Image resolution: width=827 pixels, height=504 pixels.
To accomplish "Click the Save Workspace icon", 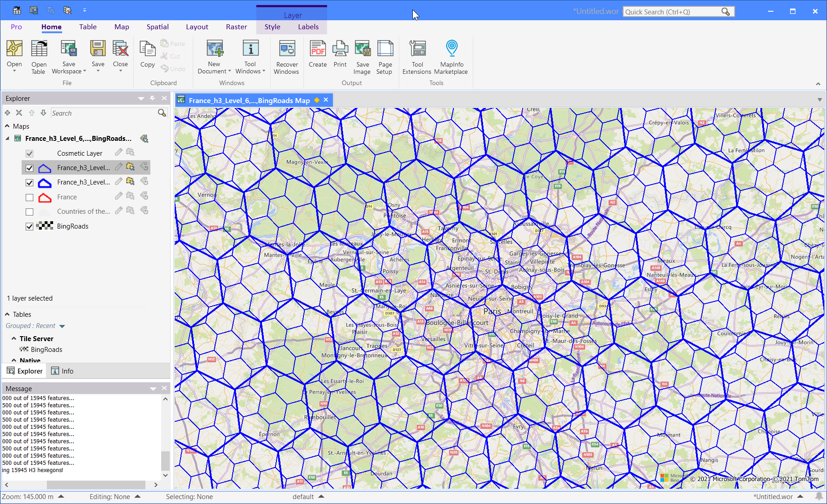I will coord(68,49).
